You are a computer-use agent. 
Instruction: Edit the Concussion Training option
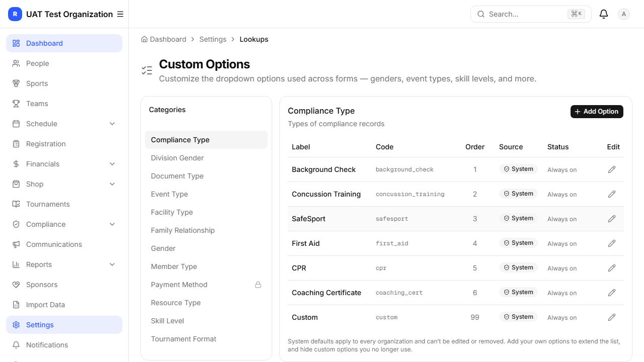point(612,194)
